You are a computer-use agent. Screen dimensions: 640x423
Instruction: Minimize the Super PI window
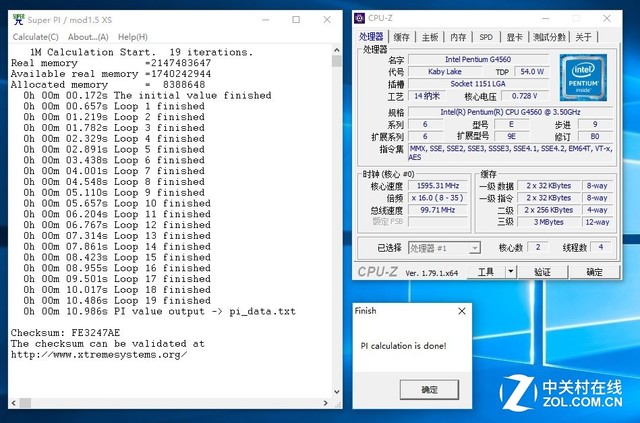tap(266, 20)
